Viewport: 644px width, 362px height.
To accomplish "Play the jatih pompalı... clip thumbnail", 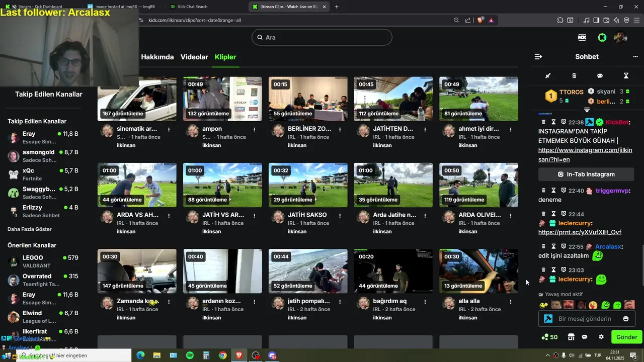I will pyautogui.click(x=308, y=271).
